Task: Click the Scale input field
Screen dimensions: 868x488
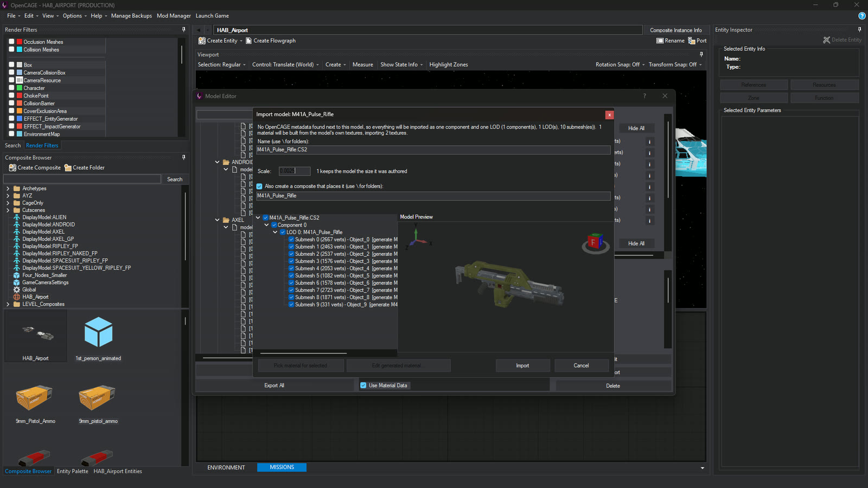Action: [295, 171]
